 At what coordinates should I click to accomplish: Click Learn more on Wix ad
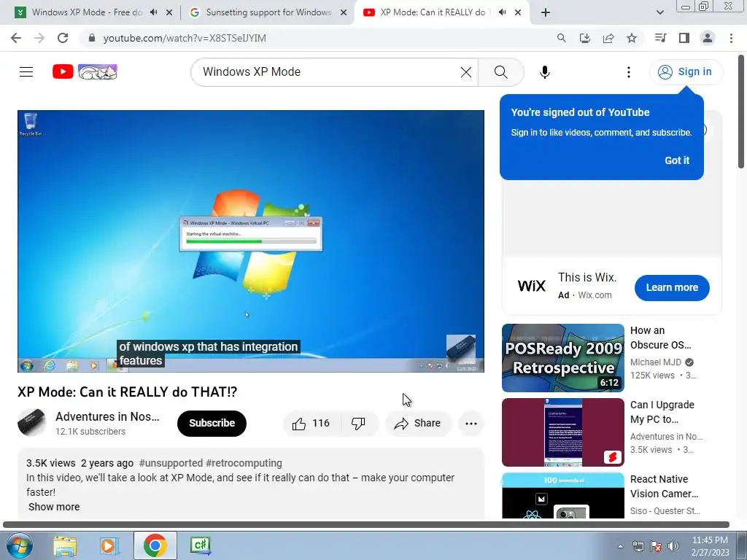(x=672, y=287)
